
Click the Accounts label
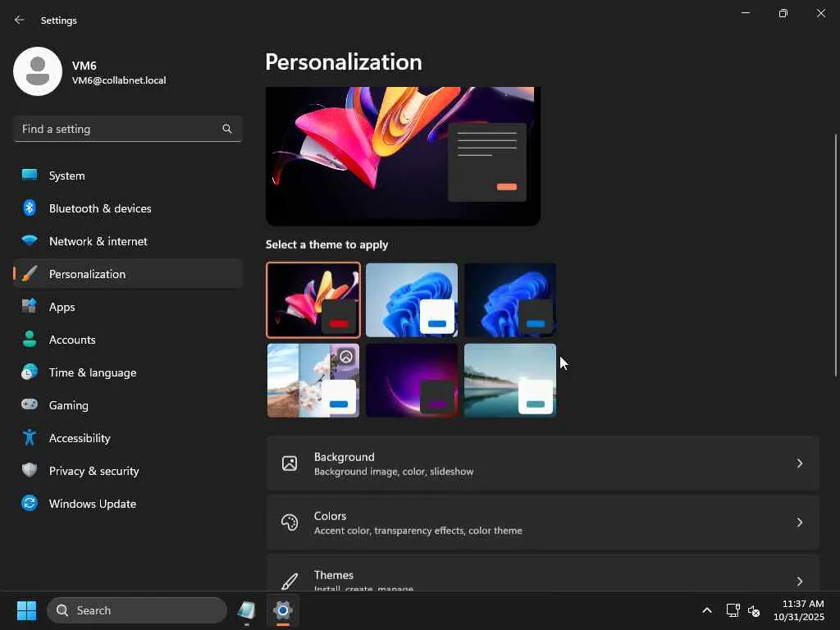[72, 340]
